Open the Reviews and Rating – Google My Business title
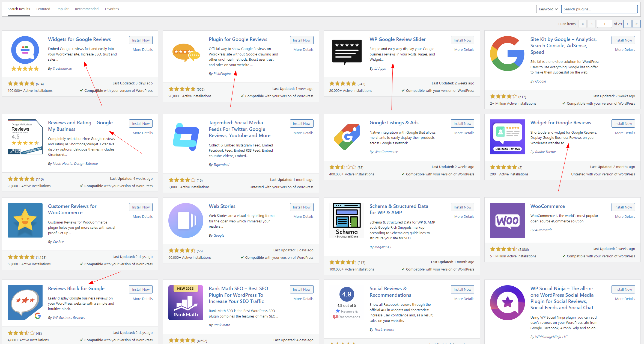The width and height of the screenshot is (644, 344). pos(80,126)
